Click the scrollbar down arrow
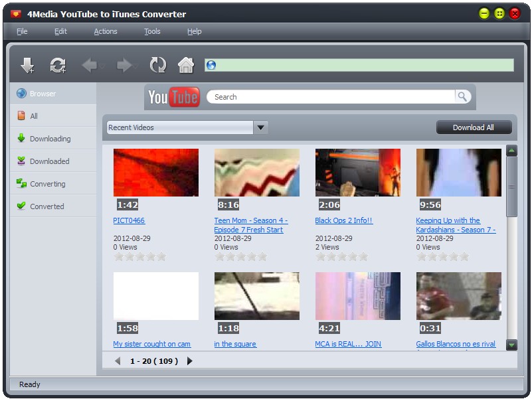The image size is (532, 399). 511,345
